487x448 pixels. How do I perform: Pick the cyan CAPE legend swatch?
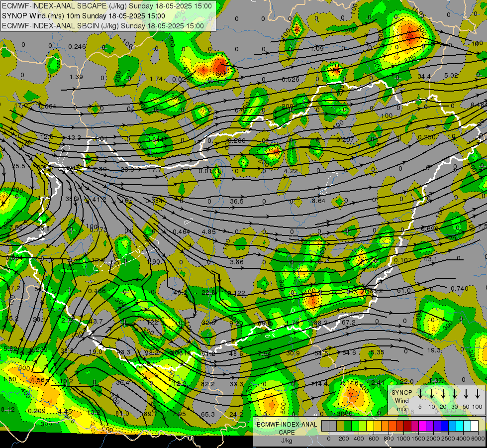(x=459, y=426)
